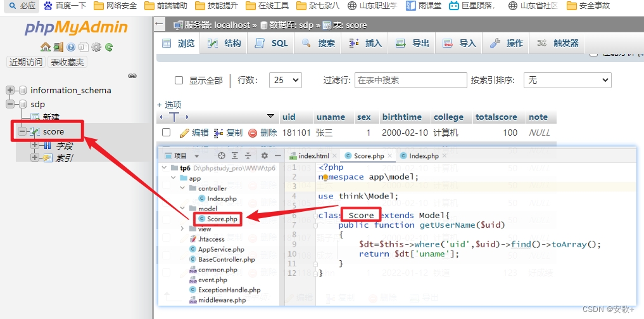Click the red delete icon for row 181101
The width and height of the screenshot is (644, 319).
[x=253, y=133]
